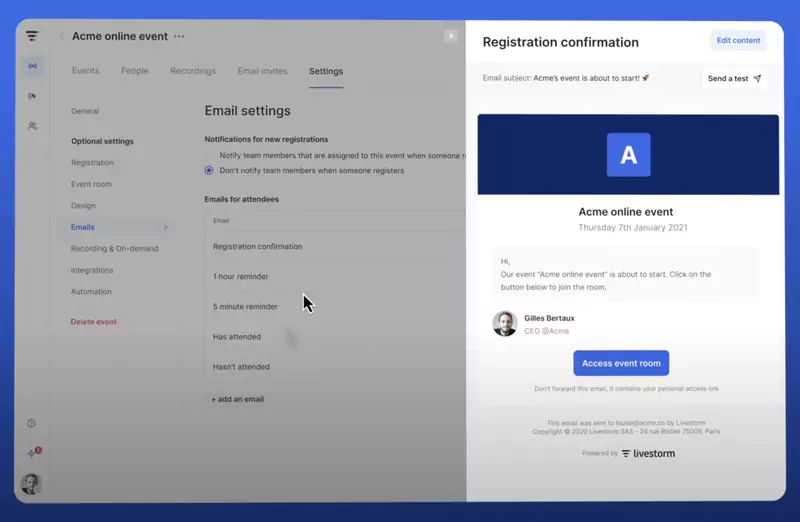Screen dimensions: 800x522
Task: Click the Edit content button
Action: (x=738, y=40)
